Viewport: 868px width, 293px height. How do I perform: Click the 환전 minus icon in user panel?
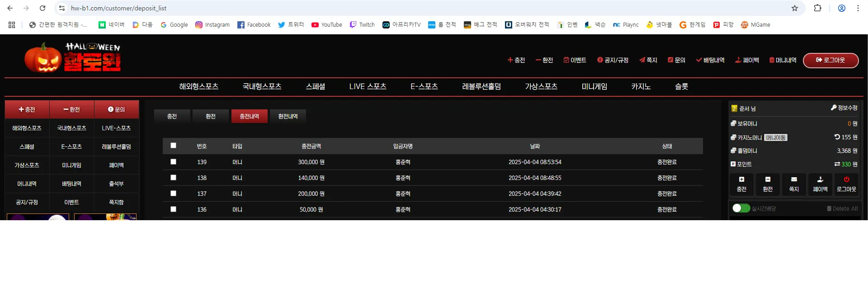pos(768,180)
